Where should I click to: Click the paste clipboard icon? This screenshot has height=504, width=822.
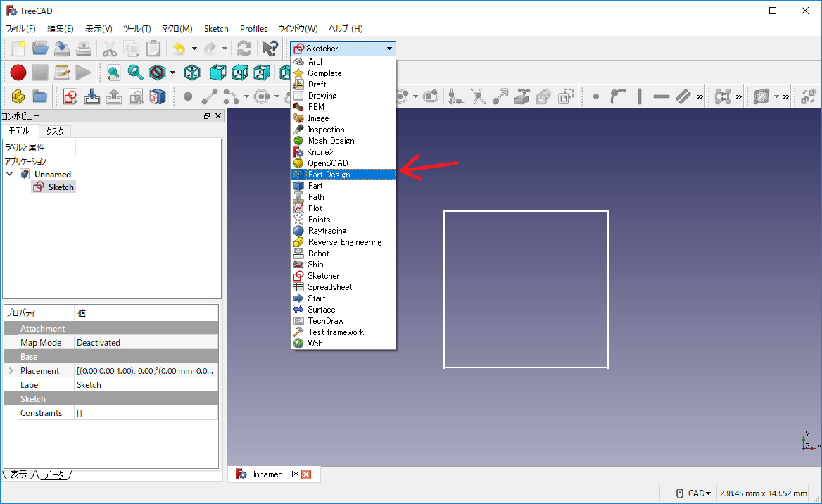tap(153, 49)
